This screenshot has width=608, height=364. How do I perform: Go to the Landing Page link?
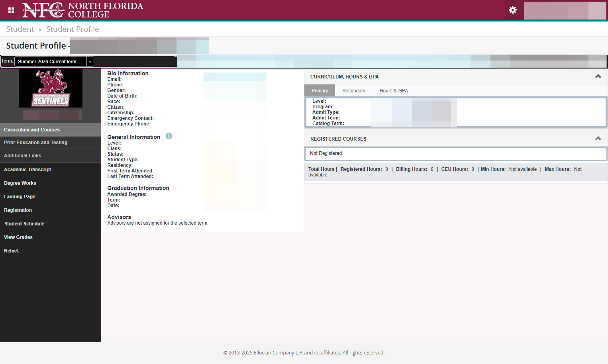(x=20, y=197)
